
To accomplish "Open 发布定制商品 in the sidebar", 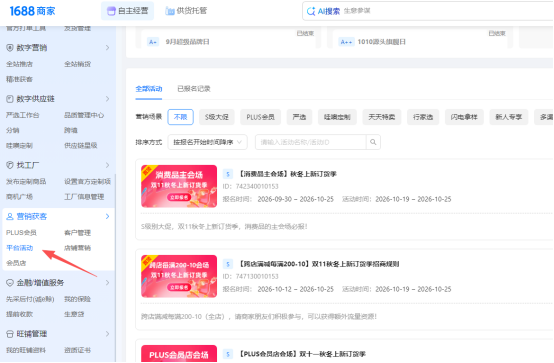I will pyautogui.click(x=26, y=182).
